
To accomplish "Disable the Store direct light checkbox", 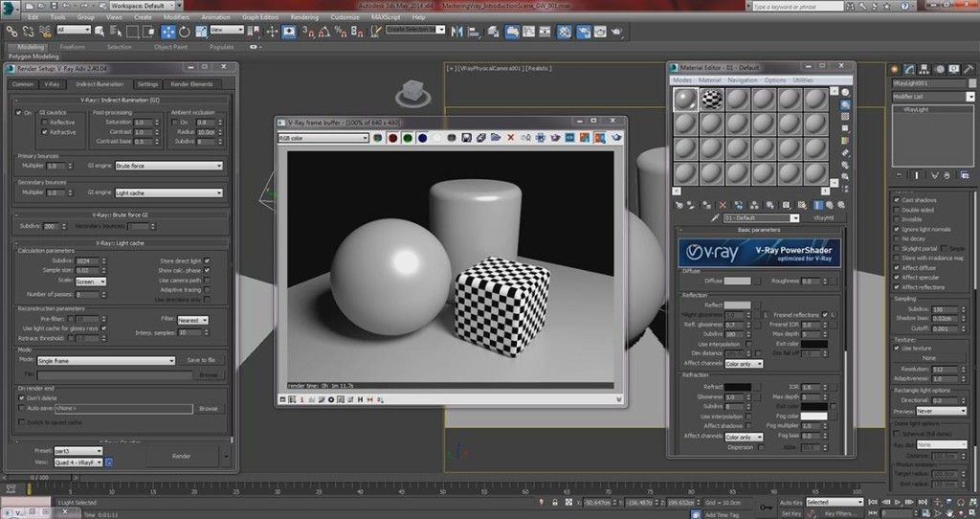I will [x=207, y=260].
